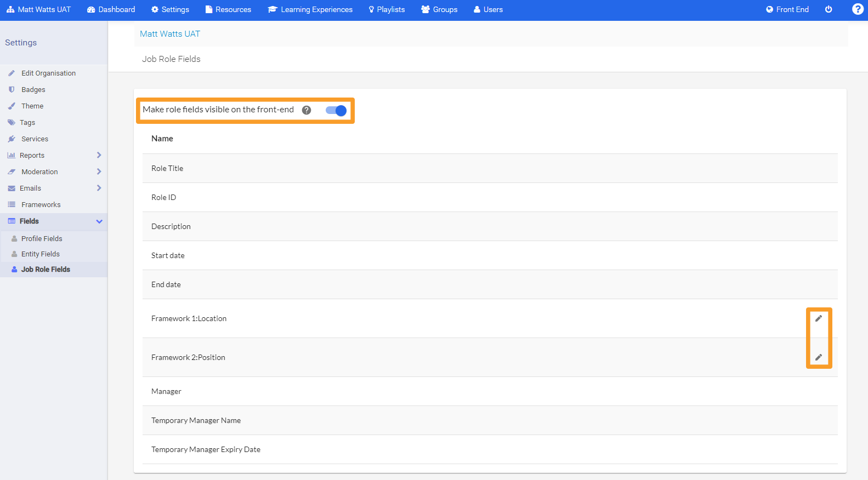Click the Learning Experiences graduation cap icon

273,9
